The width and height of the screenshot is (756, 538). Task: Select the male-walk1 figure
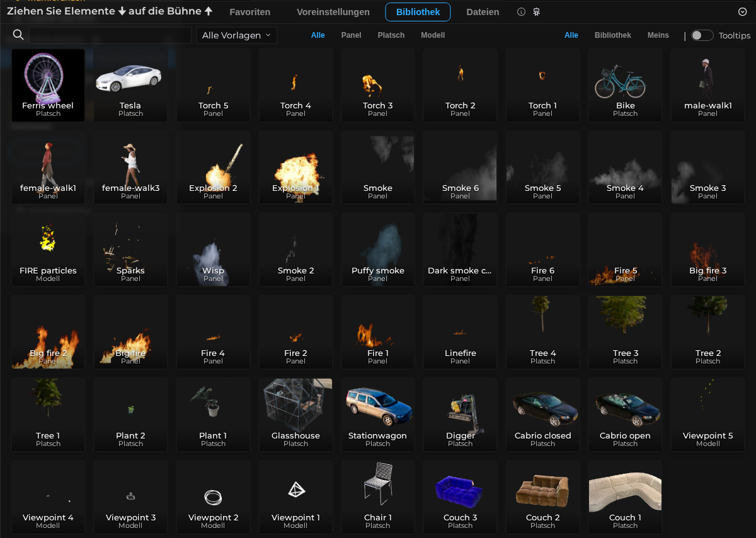coord(707,85)
